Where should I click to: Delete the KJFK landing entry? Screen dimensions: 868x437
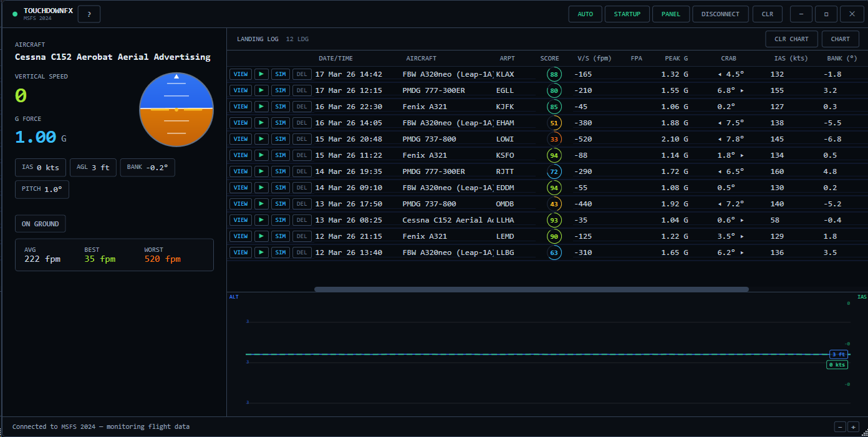click(x=302, y=107)
